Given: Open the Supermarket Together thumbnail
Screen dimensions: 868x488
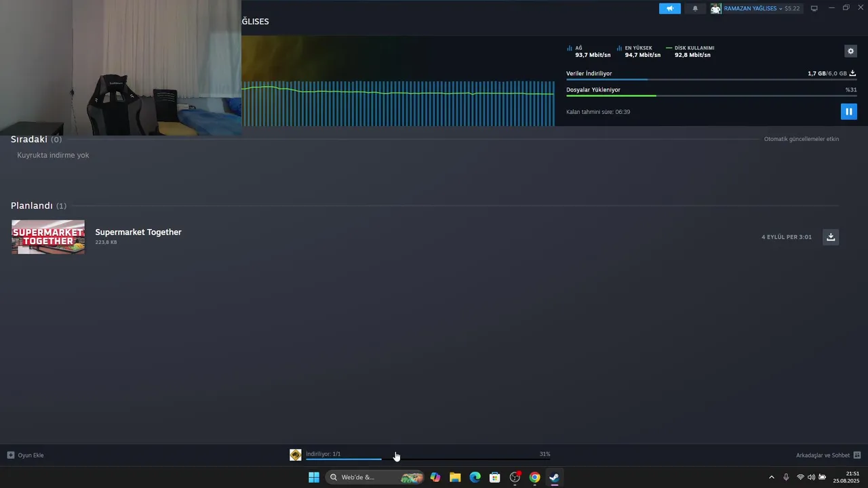Looking at the screenshot, I should [48, 237].
